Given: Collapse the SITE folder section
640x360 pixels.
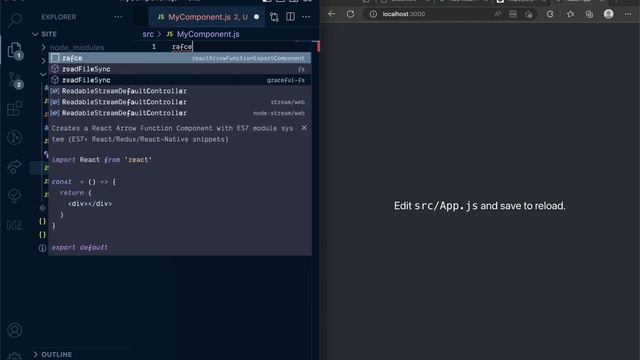Looking at the screenshot, I should click(36, 34).
